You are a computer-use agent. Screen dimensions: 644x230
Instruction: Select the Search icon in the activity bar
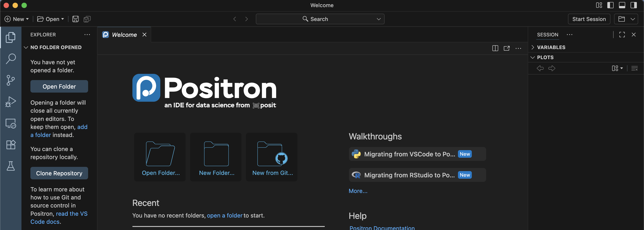pos(11,58)
